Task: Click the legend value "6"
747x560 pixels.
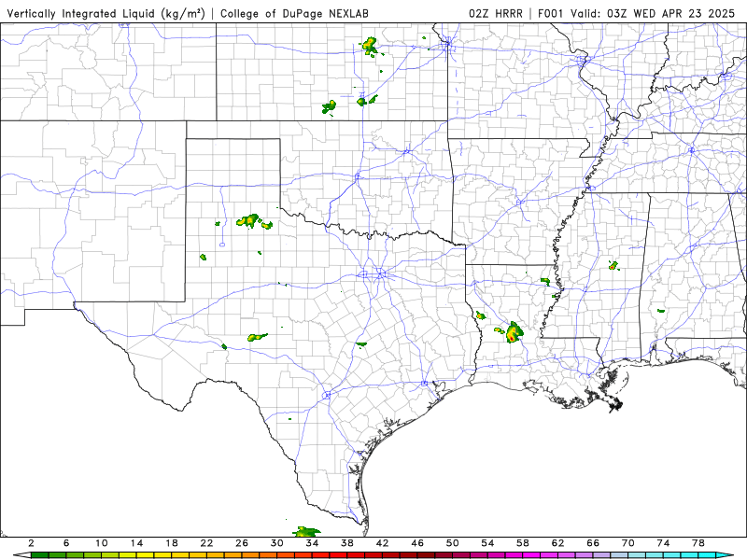Action: [x=66, y=543]
